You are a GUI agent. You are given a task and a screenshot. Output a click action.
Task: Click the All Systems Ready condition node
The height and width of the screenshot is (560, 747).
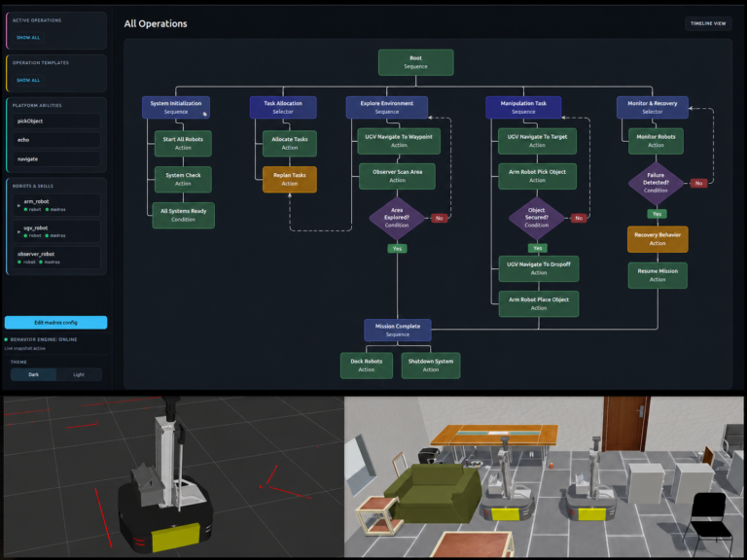[x=184, y=215]
